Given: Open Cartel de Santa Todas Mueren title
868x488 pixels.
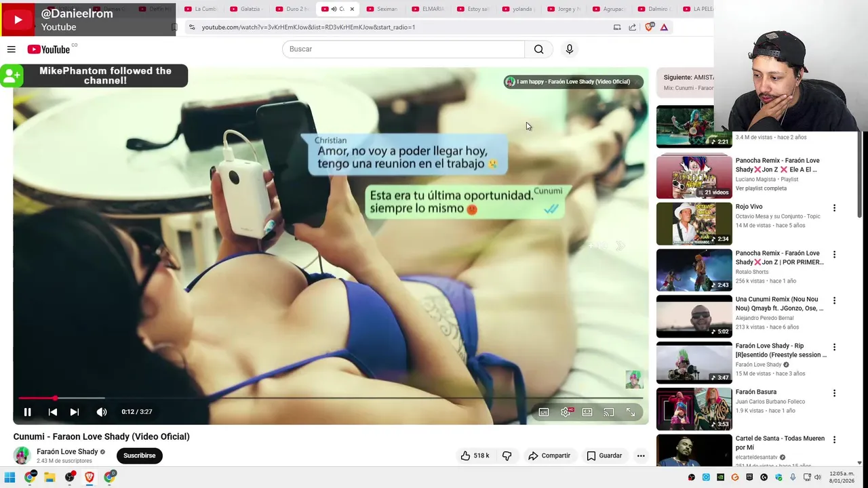Looking at the screenshot, I should tap(780, 443).
